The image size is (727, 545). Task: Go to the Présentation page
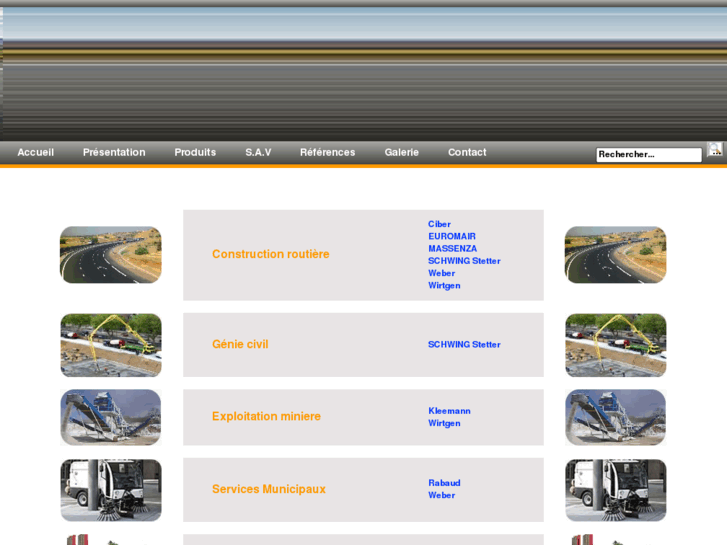point(114,152)
